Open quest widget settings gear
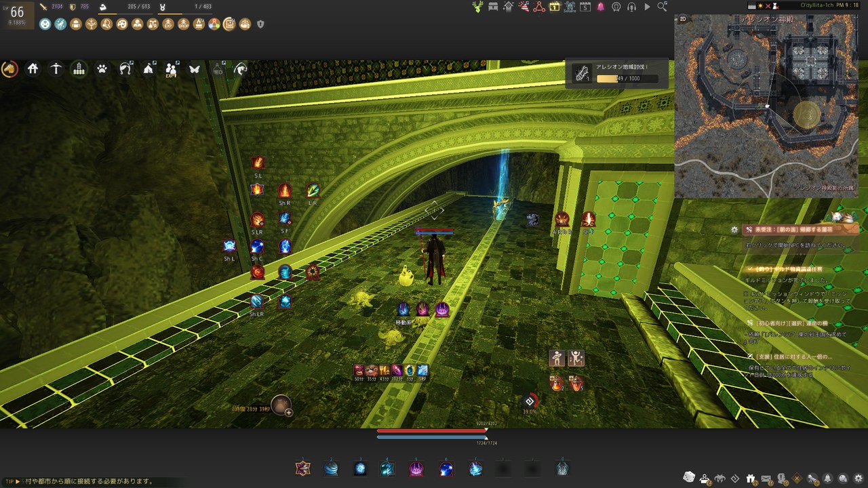This screenshot has width=868, height=488. pos(734,230)
